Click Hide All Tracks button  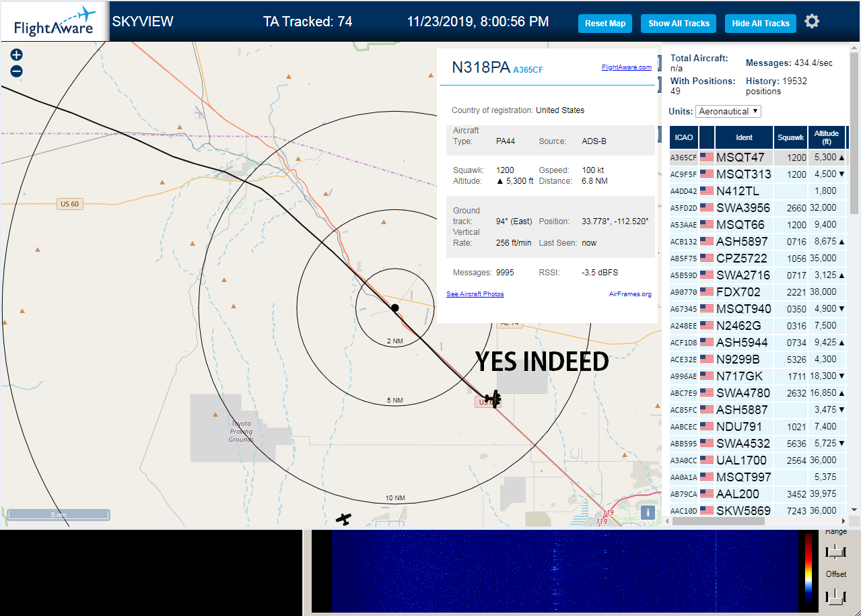[761, 24]
